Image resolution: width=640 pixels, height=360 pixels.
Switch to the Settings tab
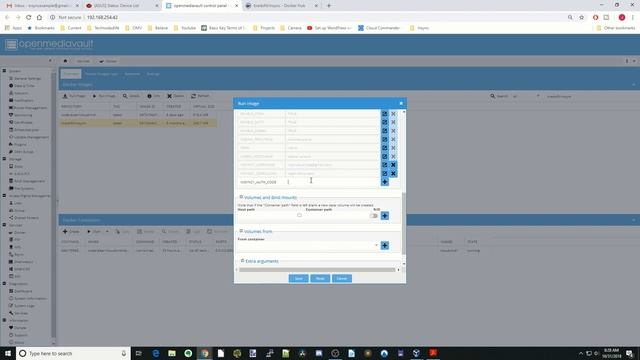(x=153, y=74)
